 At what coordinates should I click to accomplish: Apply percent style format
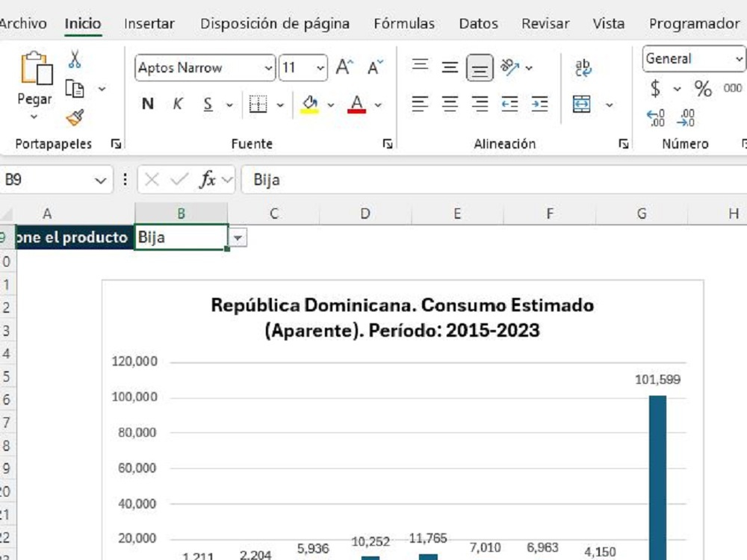click(x=703, y=89)
